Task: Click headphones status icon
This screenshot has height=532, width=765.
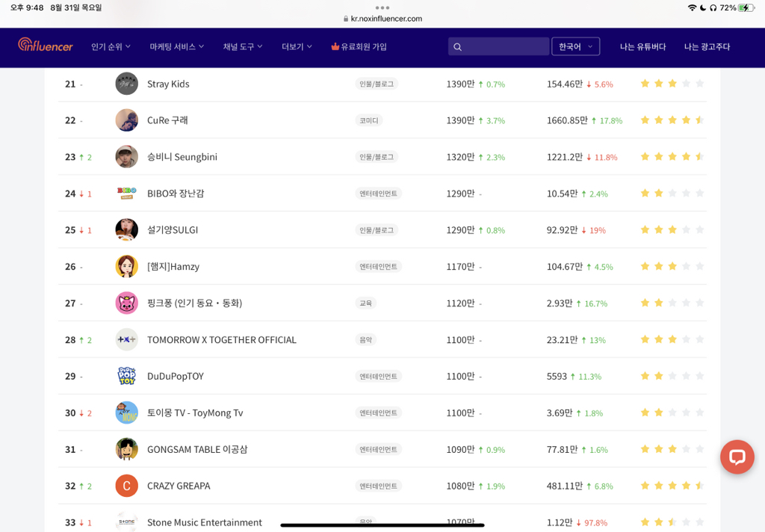Action: coord(713,7)
